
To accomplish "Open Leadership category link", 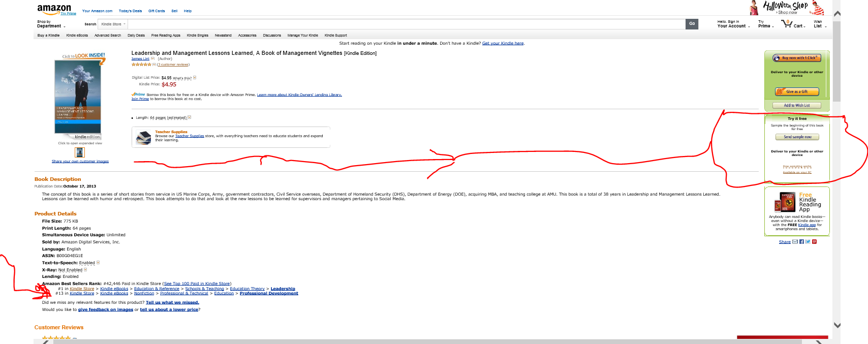I will 283,289.
